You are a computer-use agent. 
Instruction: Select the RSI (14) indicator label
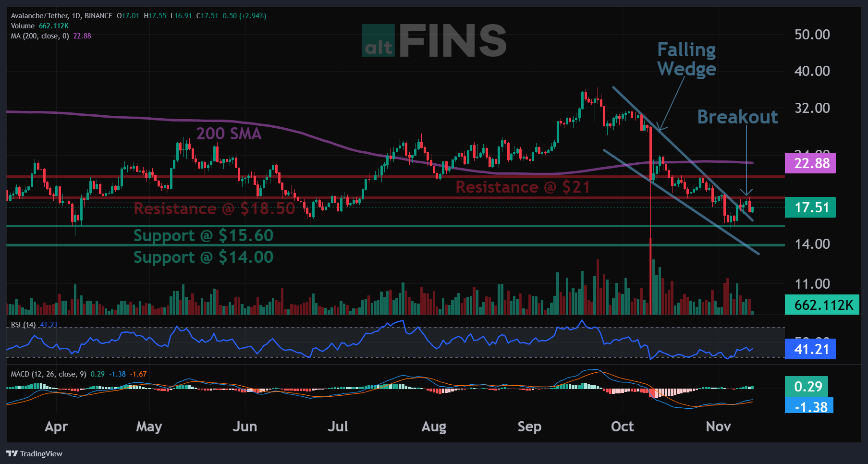click(23, 325)
